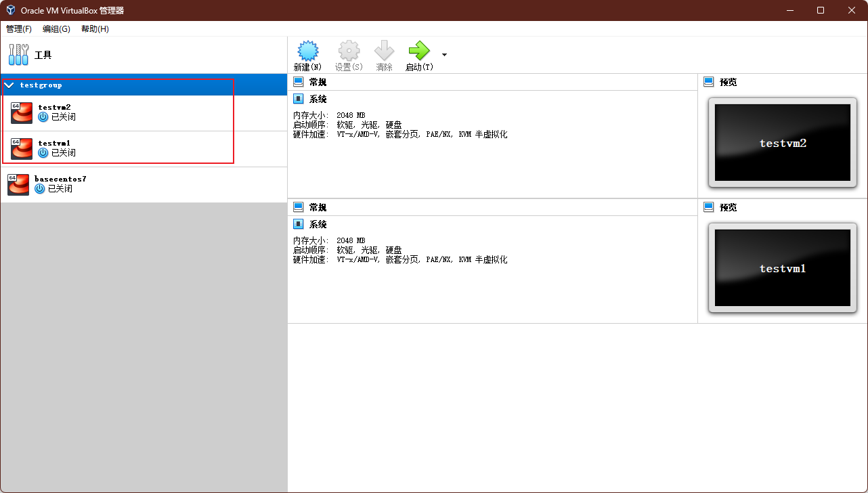Select the testgroup group header

[144, 85]
